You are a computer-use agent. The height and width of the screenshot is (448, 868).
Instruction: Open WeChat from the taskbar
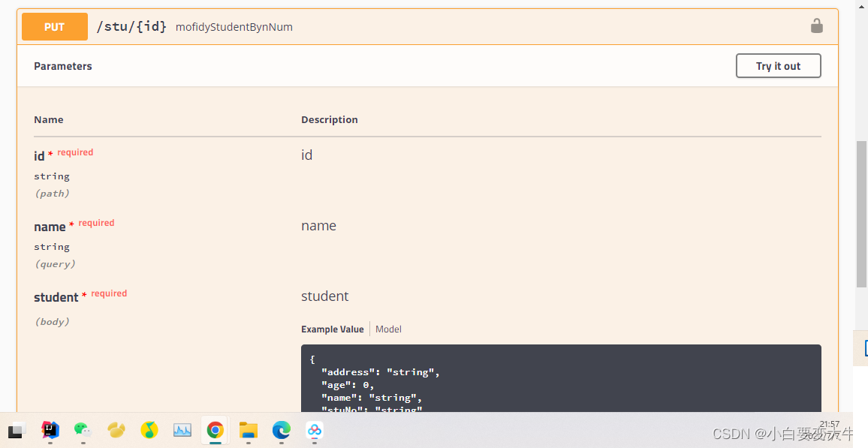point(83,430)
